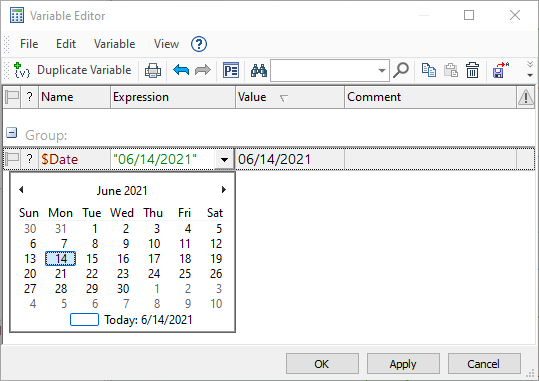Open the Edit menu
This screenshot has height=381, width=539.
point(66,44)
